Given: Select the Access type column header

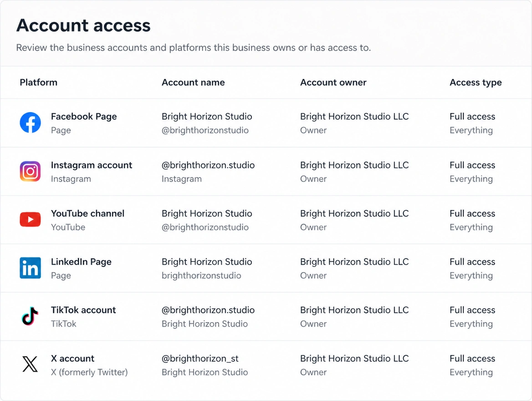Looking at the screenshot, I should coord(476,83).
